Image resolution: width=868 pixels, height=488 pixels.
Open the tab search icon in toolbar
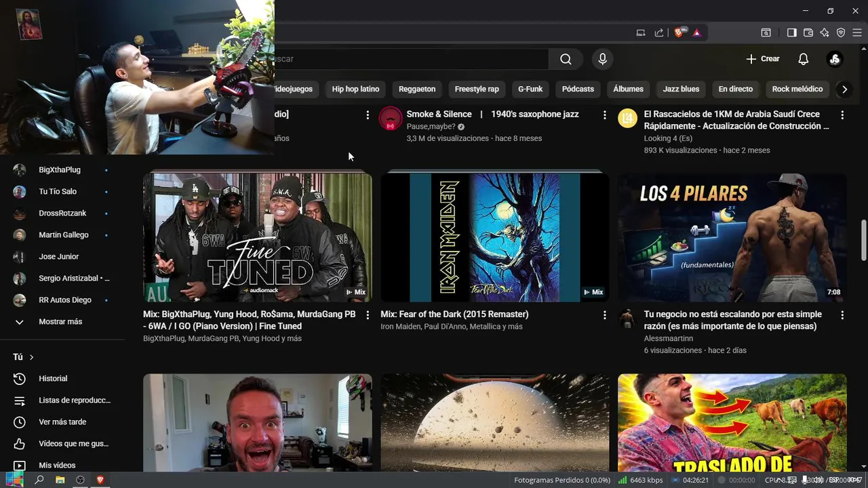pos(766,33)
